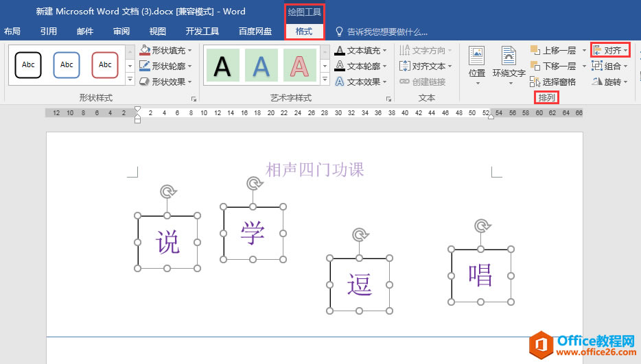Viewport: 641px width, 364px height.
Task: Switch to the 布局 layout tab
Action: tap(12, 32)
